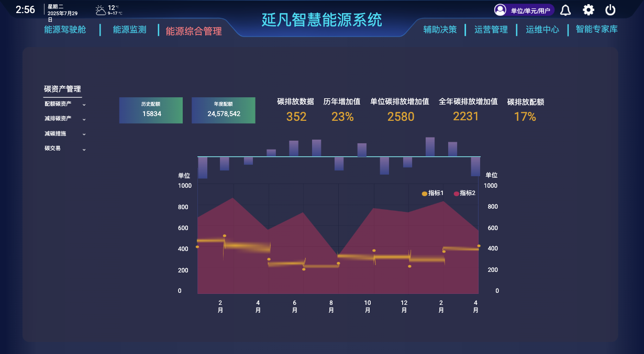The height and width of the screenshot is (354, 644).
Task: Click the 碳排放配额 label
Action: point(526,102)
